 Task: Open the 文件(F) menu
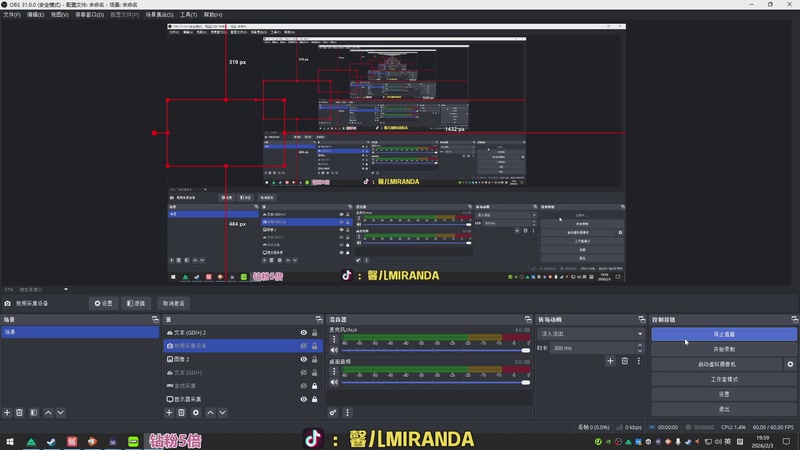pos(12,15)
